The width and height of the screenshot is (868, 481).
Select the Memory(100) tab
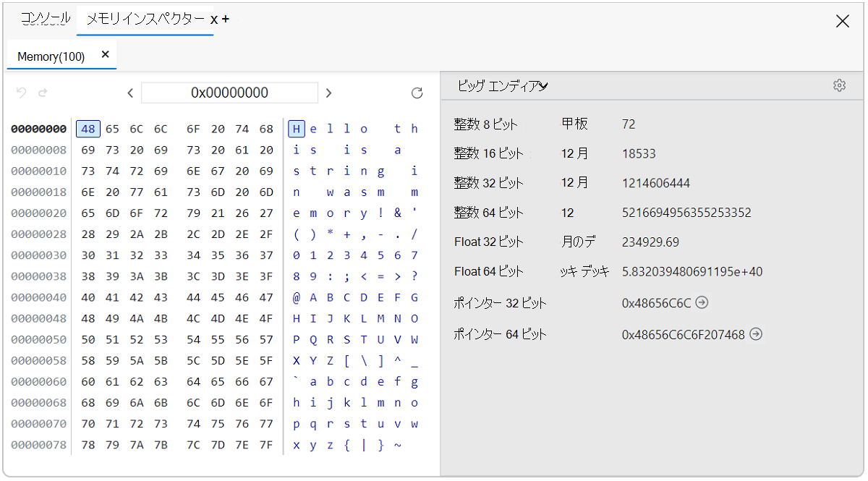click(53, 55)
